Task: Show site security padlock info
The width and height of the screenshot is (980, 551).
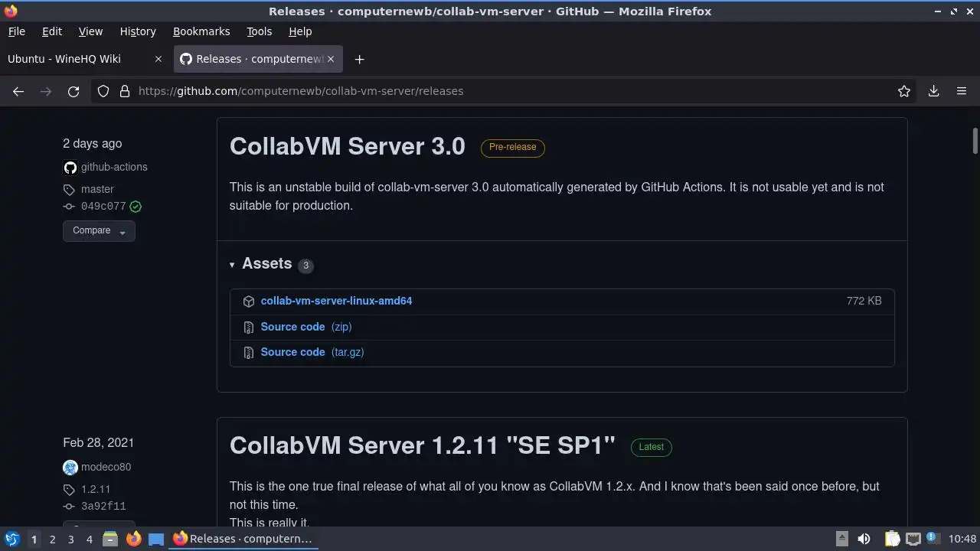Action: point(125,91)
